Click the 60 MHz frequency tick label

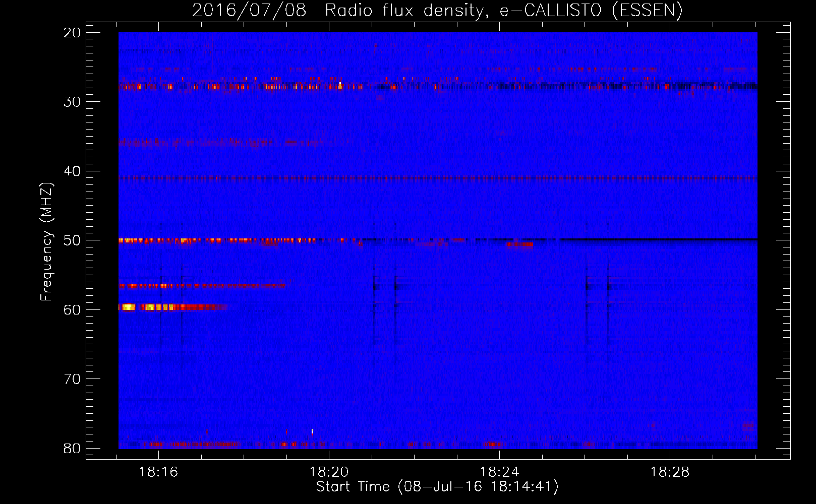point(73,309)
